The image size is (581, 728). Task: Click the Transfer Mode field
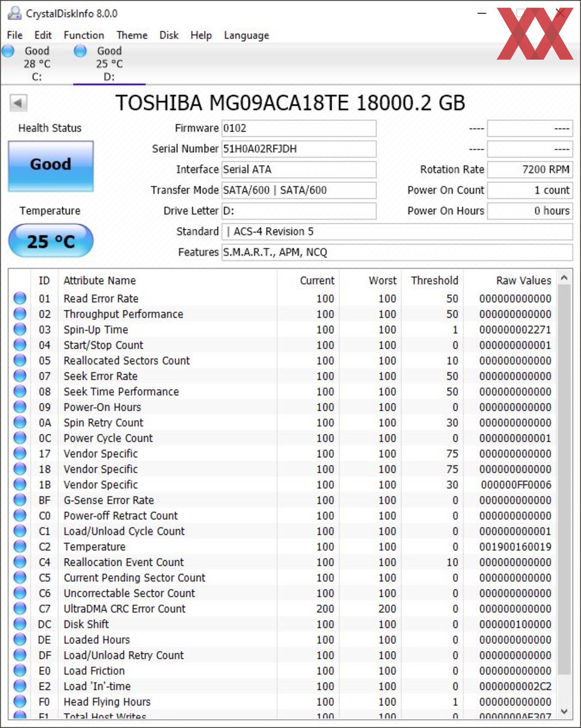coord(299,190)
